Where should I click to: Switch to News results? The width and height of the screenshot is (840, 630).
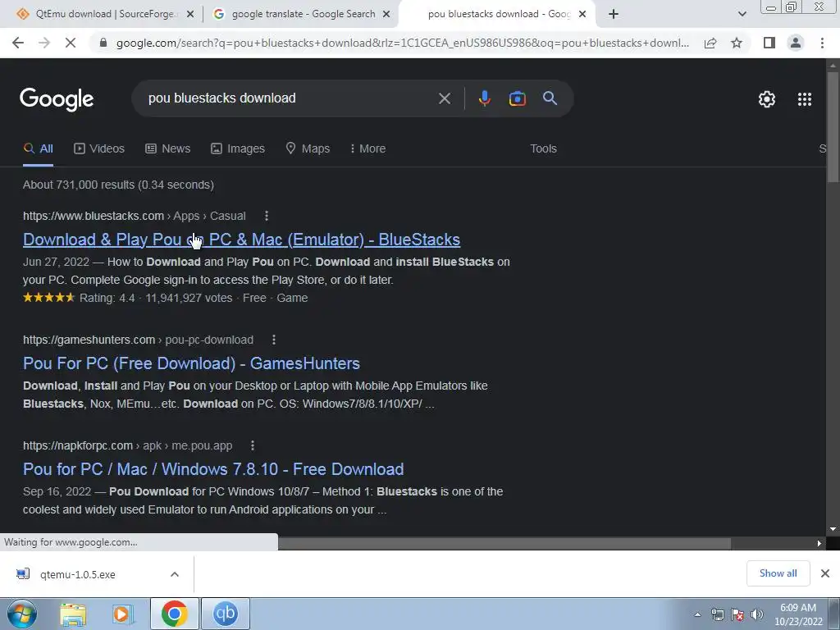pyautogui.click(x=167, y=148)
